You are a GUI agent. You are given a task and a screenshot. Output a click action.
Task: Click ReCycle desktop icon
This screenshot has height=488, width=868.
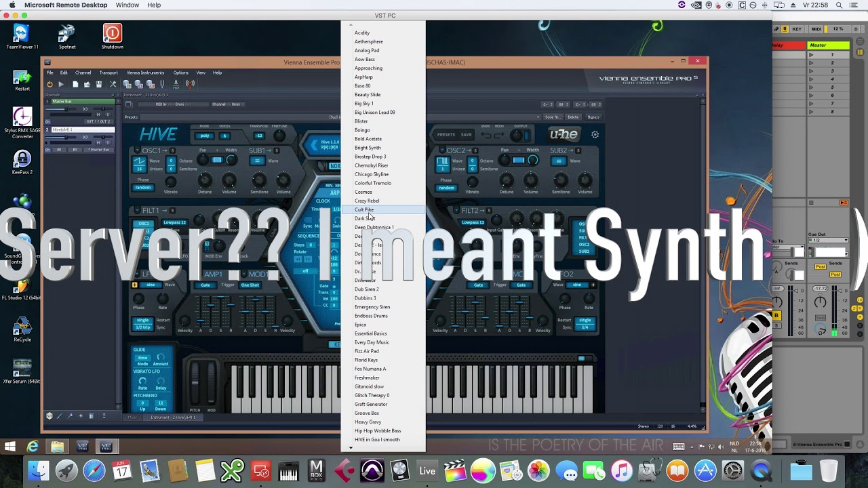point(22,330)
